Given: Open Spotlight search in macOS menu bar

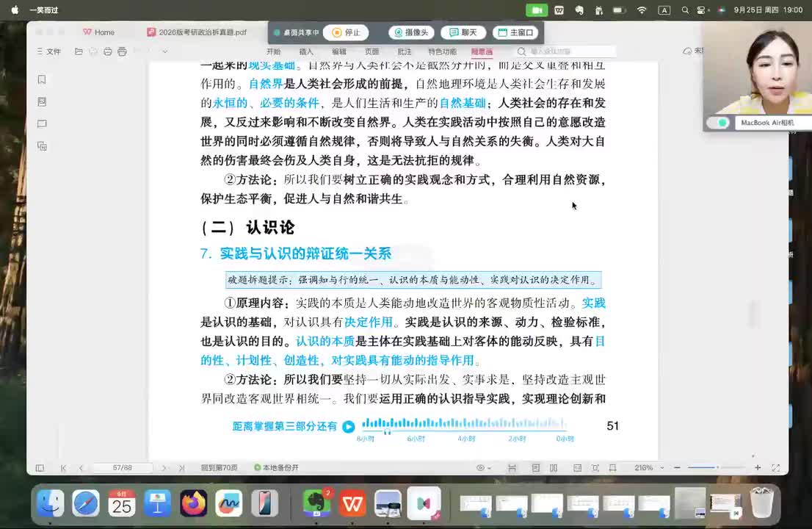Looking at the screenshot, I should point(685,10).
